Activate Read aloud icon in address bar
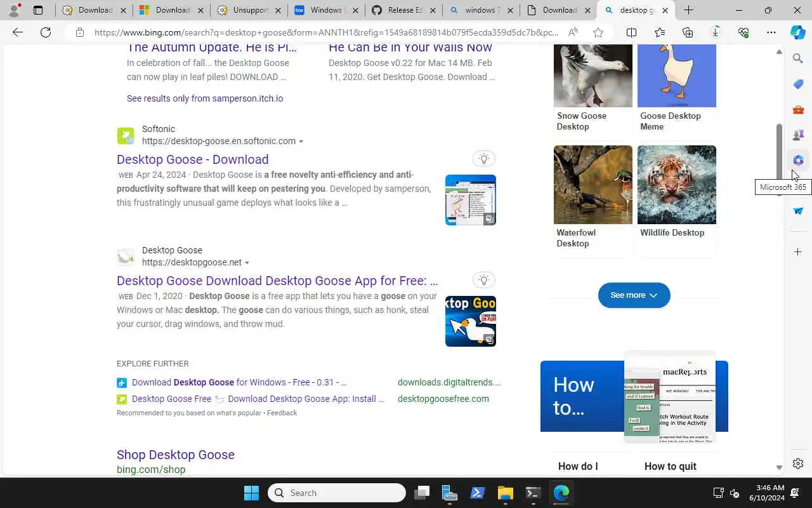Image resolution: width=812 pixels, height=508 pixels. pyautogui.click(x=573, y=32)
